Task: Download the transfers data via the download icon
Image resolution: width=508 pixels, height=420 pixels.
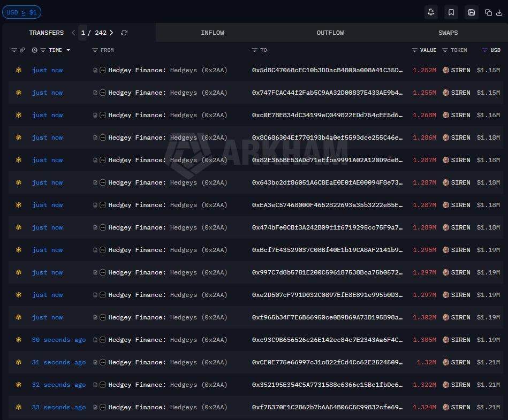Action: click(499, 12)
